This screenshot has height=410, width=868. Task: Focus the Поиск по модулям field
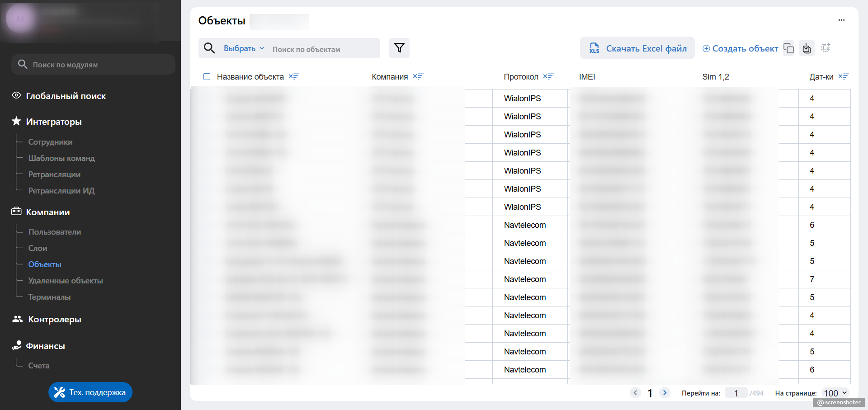[93, 65]
